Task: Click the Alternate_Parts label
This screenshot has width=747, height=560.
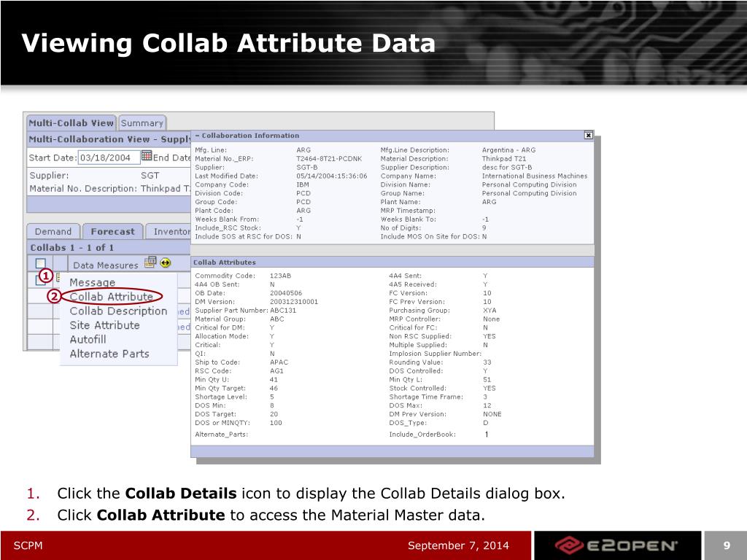Action: tap(222, 435)
